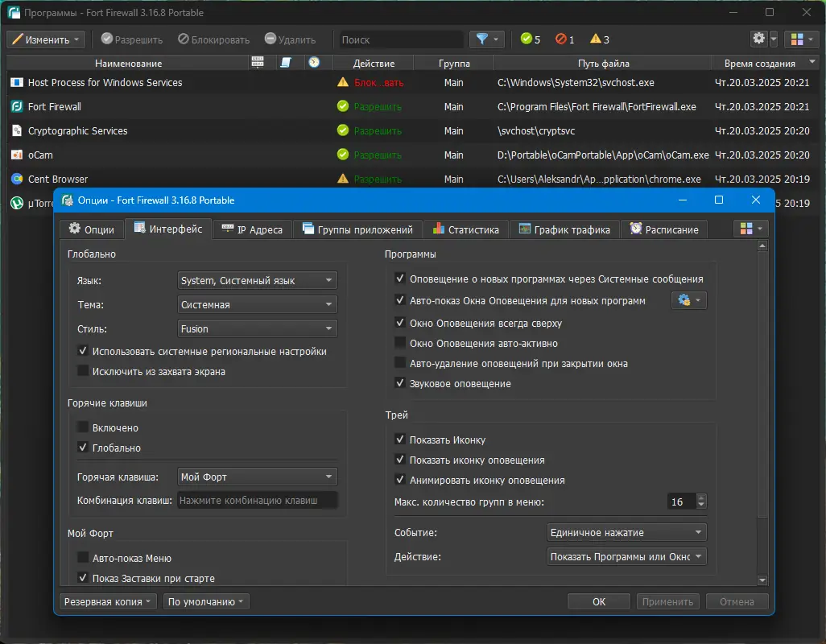Switch to the "Статистика" tab
Viewport: 826px width, 644px height.
tap(465, 229)
